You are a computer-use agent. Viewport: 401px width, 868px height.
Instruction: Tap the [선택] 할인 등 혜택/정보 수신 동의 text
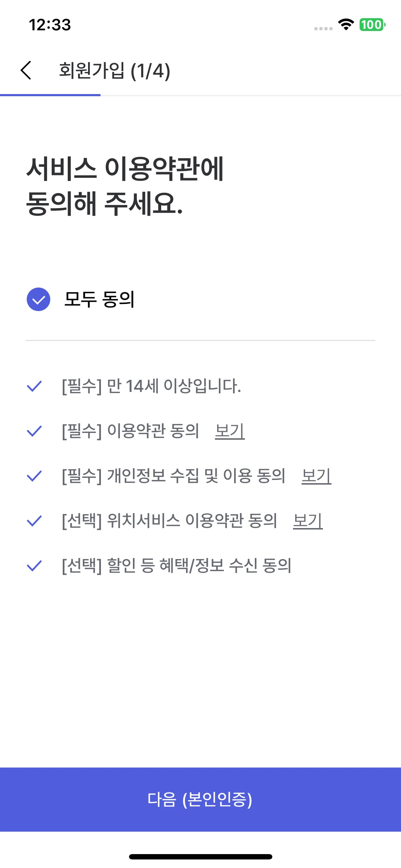pos(176,566)
